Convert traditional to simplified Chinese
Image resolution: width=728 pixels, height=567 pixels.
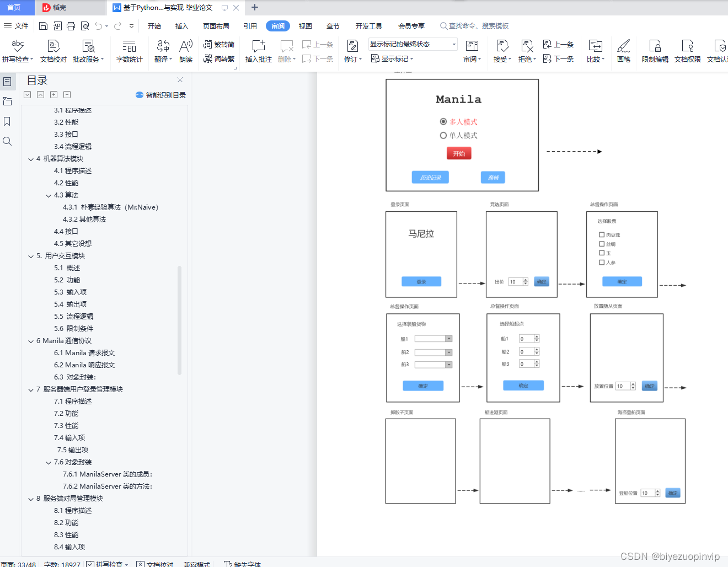pyautogui.click(x=219, y=44)
